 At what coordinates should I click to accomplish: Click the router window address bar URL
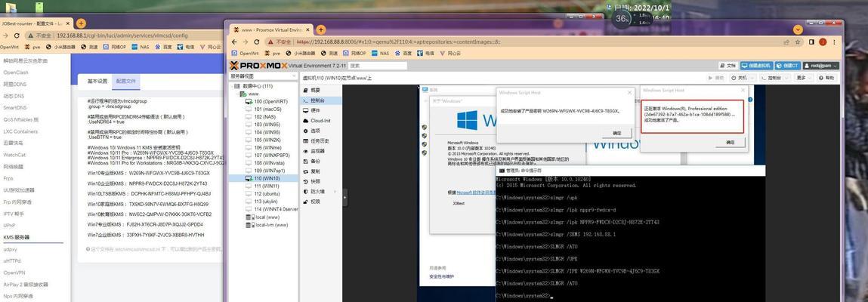click(x=122, y=35)
